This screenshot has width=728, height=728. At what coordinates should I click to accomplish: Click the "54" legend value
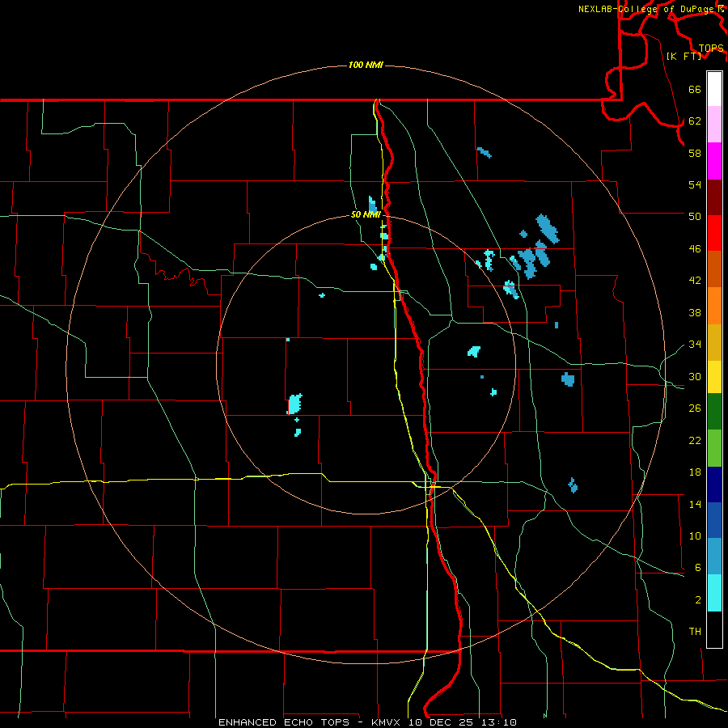point(695,184)
